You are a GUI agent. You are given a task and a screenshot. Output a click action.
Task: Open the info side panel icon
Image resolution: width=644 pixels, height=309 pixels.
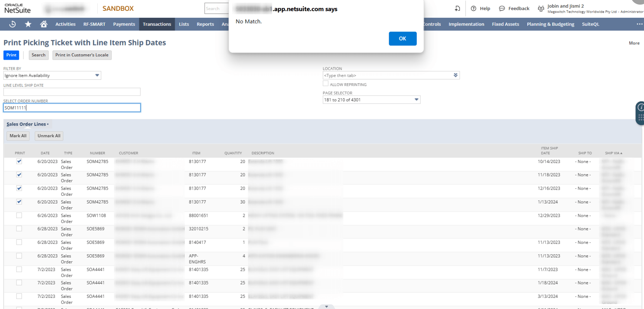click(641, 107)
